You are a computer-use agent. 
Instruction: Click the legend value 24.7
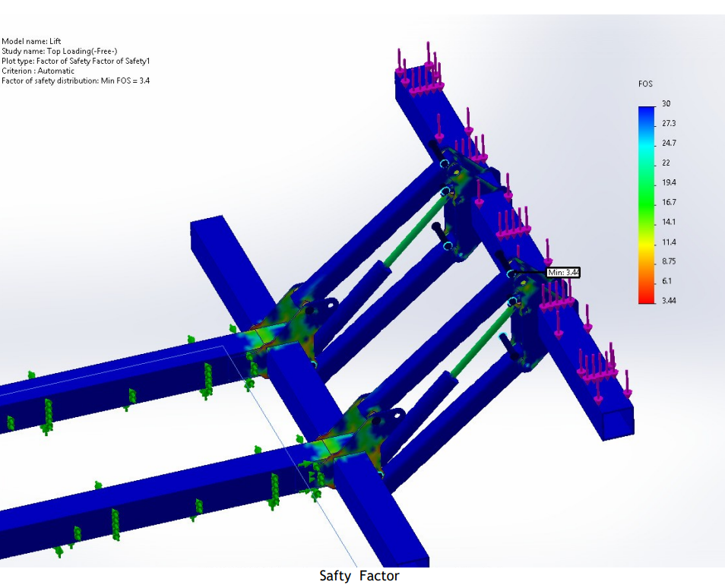click(x=669, y=144)
